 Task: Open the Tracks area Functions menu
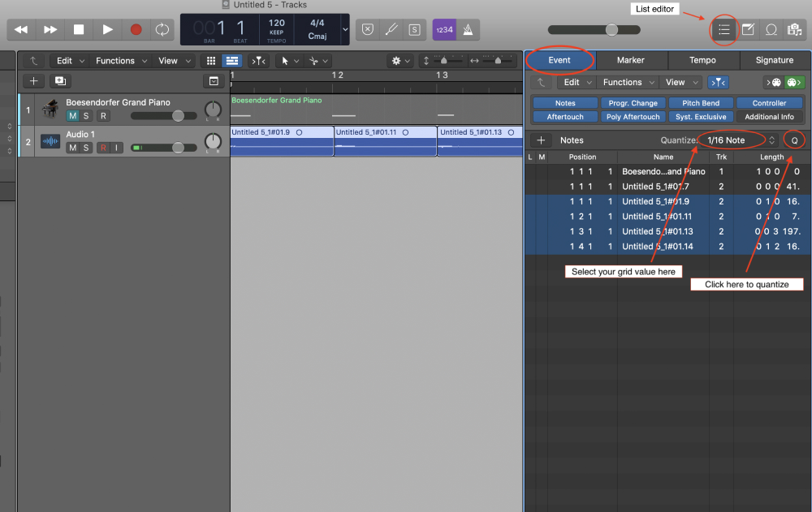[121, 61]
